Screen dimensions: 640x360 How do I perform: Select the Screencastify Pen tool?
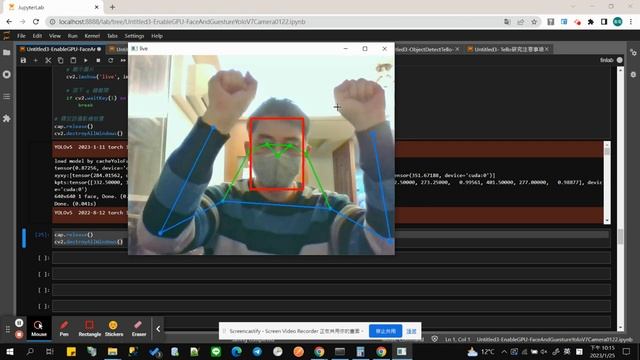[x=64, y=329]
